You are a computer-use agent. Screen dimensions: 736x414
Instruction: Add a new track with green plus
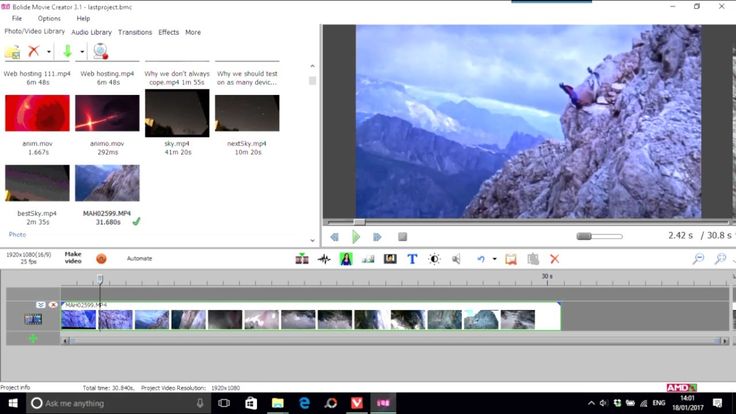point(33,338)
